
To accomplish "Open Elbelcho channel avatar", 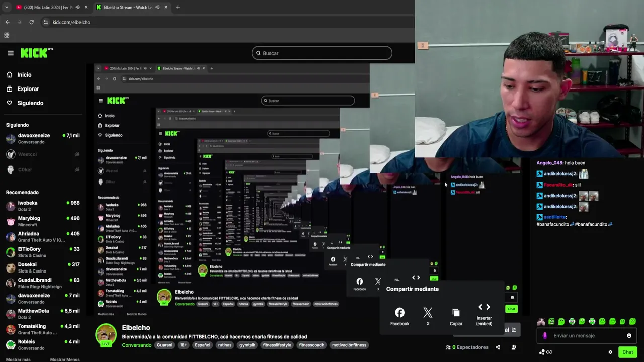I will click(106, 335).
